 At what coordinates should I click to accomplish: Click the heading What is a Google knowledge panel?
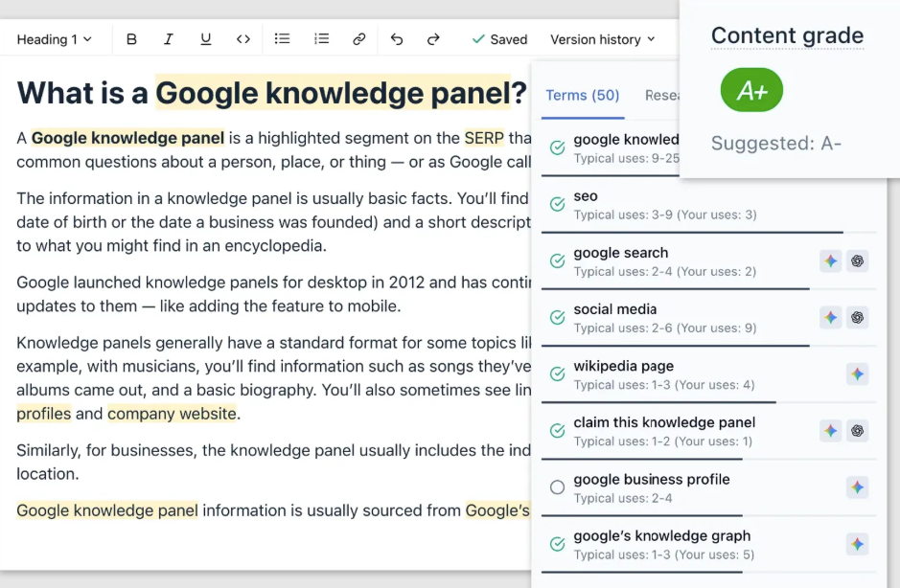[271, 92]
